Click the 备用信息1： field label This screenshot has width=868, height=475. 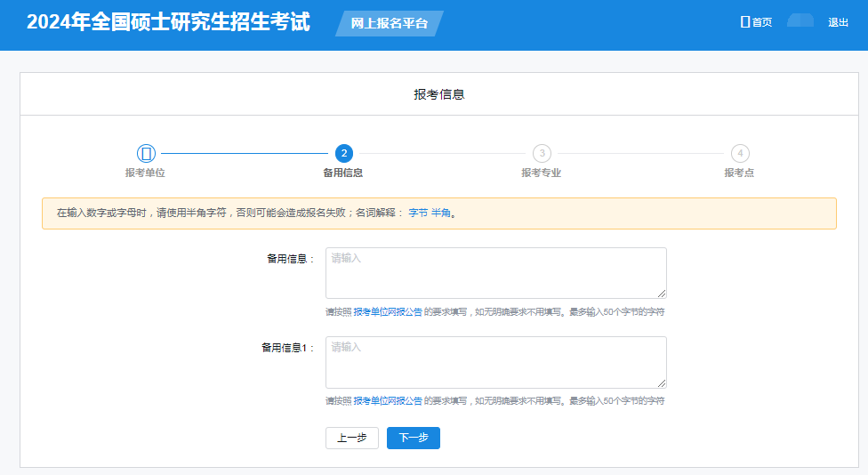tap(288, 348)
